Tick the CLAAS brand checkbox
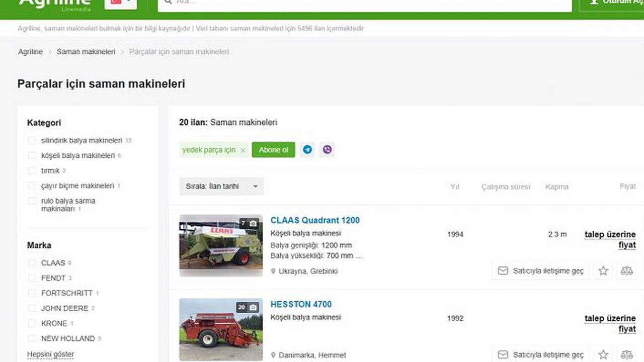644x362 pixels. 32,263
